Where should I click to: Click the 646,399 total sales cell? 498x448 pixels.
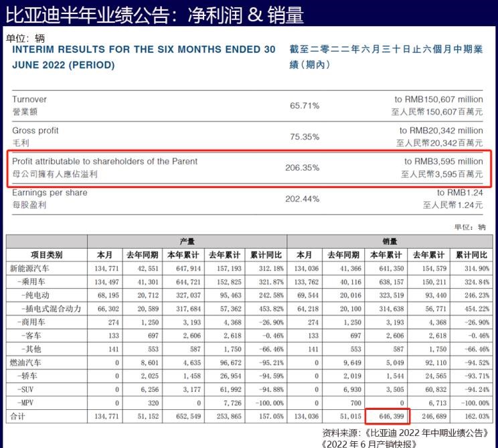pos(392,417)
